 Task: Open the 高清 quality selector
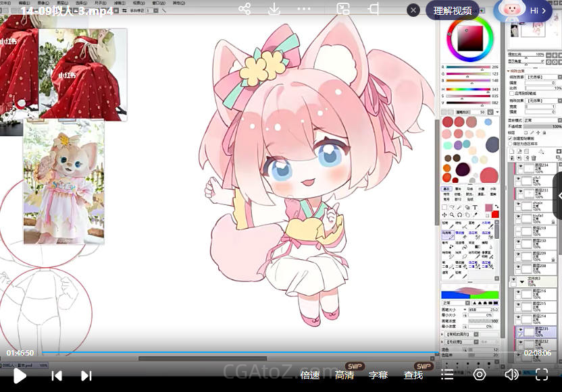tap(344, 375)
